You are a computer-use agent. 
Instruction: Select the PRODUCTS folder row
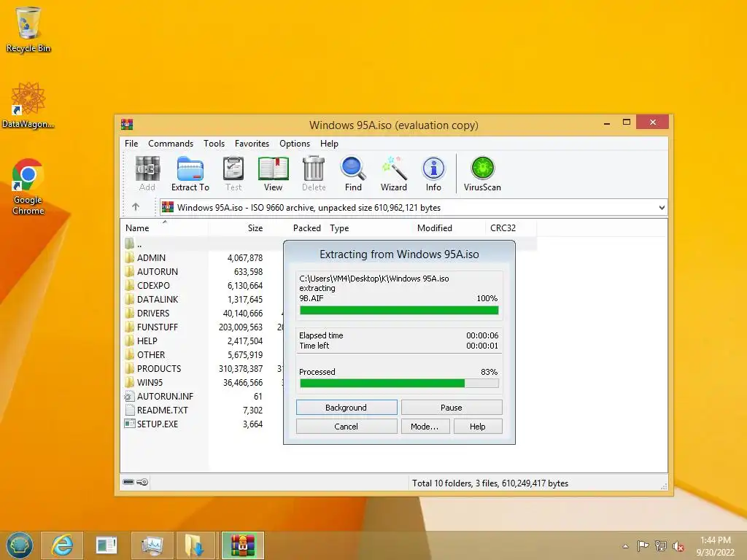pyautogui.click(x=203, y=368)
